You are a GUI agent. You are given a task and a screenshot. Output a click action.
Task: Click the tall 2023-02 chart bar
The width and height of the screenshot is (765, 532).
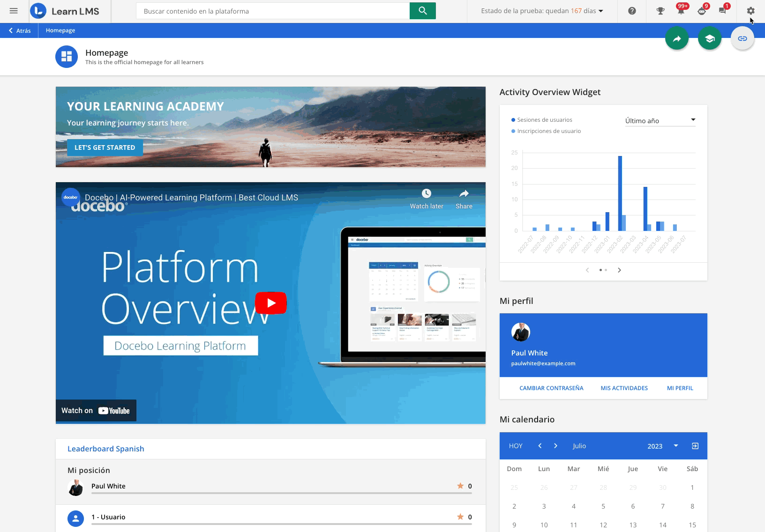[620, 193]
